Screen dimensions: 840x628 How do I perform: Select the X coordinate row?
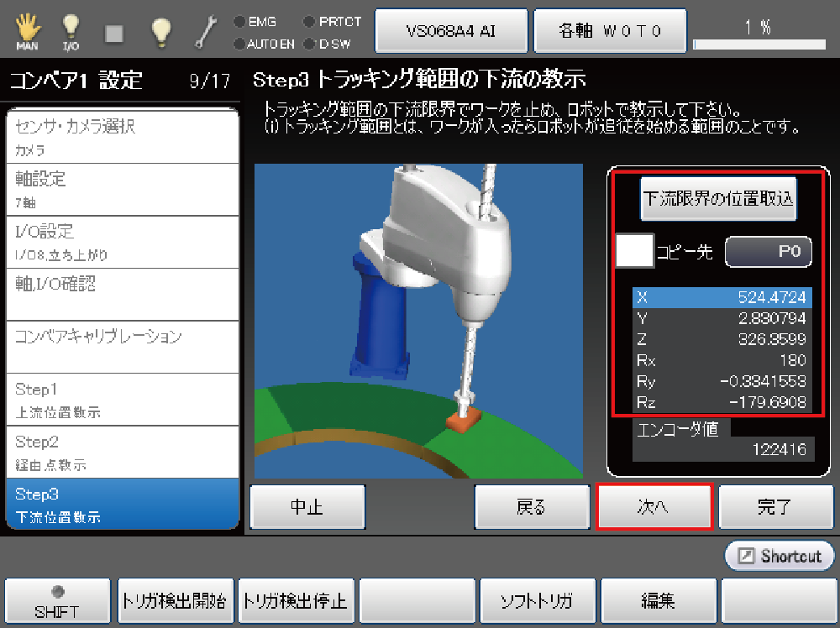722,297
